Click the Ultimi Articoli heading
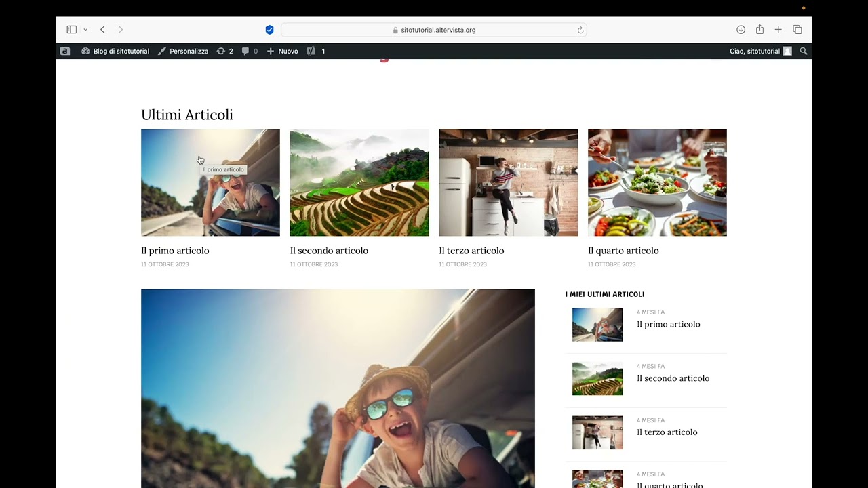 pos(187,115)
